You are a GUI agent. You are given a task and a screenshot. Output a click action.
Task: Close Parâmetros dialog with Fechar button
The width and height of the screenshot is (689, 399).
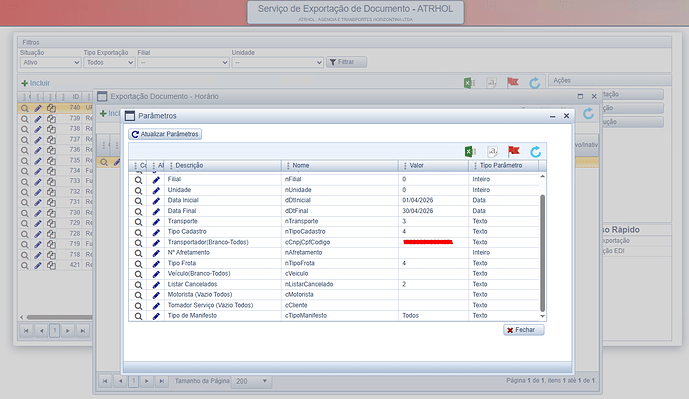point(524,330)
